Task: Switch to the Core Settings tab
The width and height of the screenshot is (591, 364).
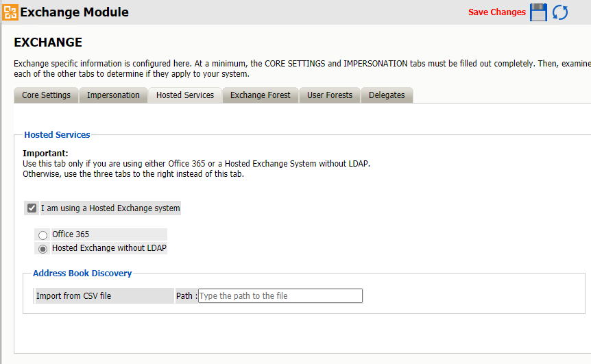Action: pyautogui.click(x=46, y=95)
